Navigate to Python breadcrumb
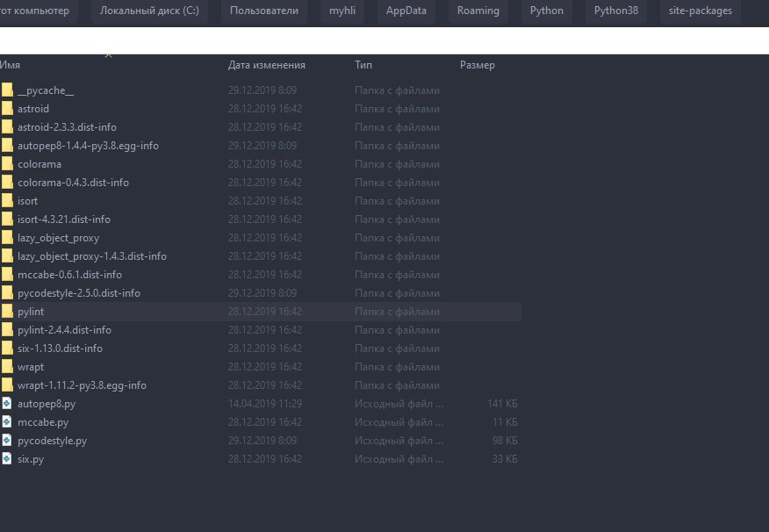769x532 pixels. tap(546, 11)
